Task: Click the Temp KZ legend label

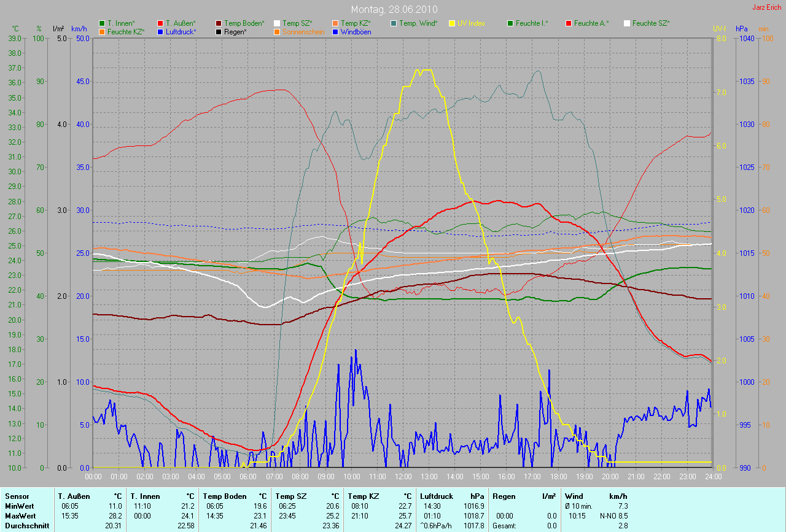Action: click(356, 23)
